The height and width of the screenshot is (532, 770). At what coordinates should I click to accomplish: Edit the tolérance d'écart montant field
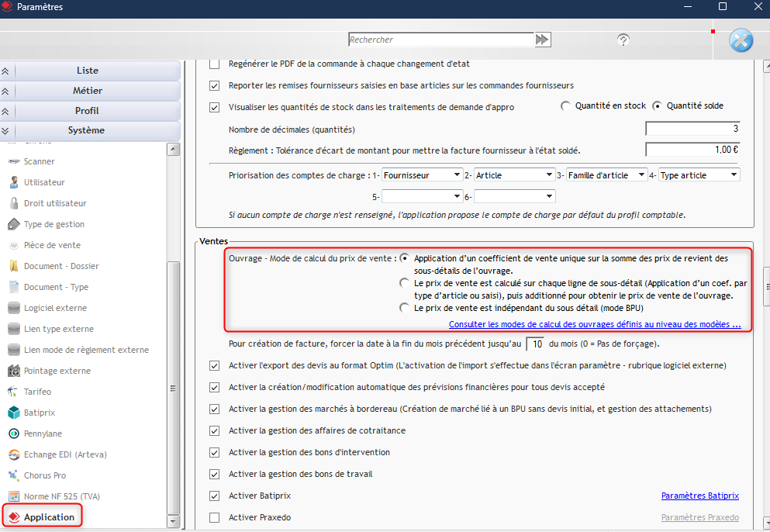[x=692, y=150]
